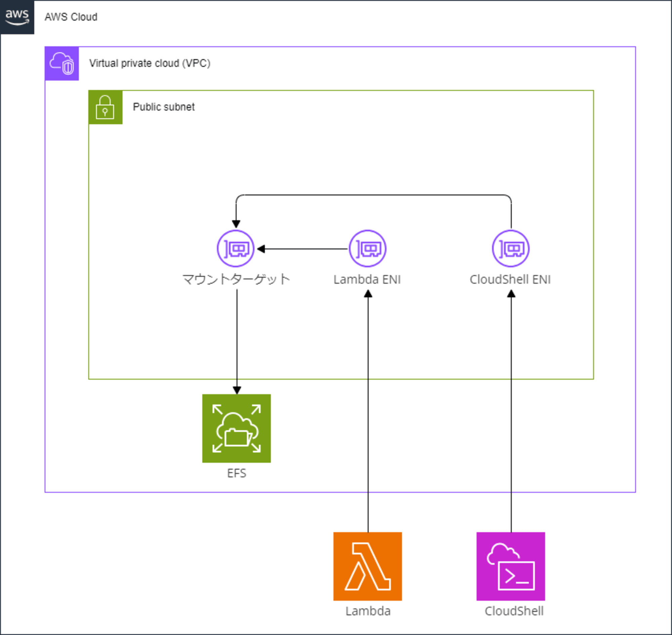Click the orange Lambda service icon
Image resolution: width=672 pixels, height=635 pixels.
[x=368, y=566]
